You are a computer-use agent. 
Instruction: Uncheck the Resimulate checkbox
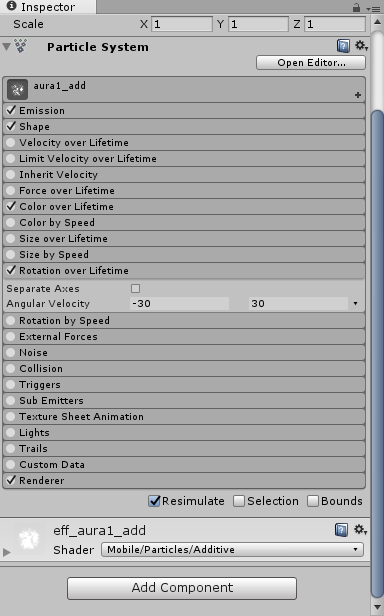click(154, 501)
